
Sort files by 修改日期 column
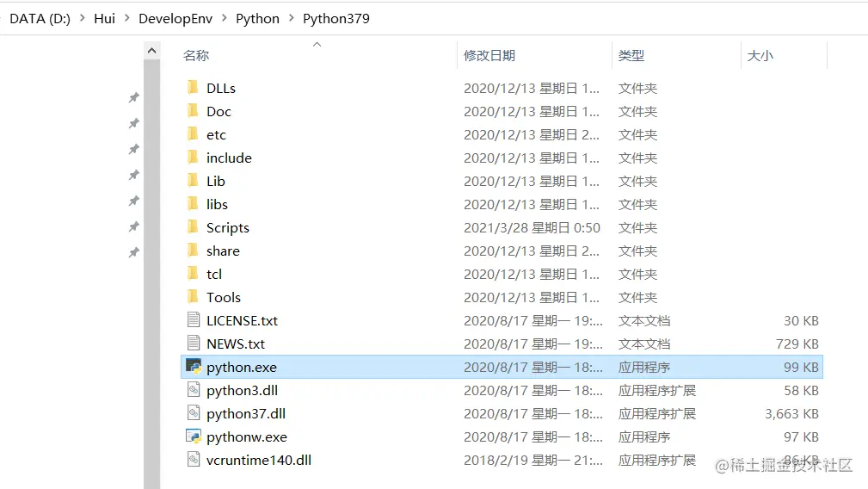(x=489, y=55)
